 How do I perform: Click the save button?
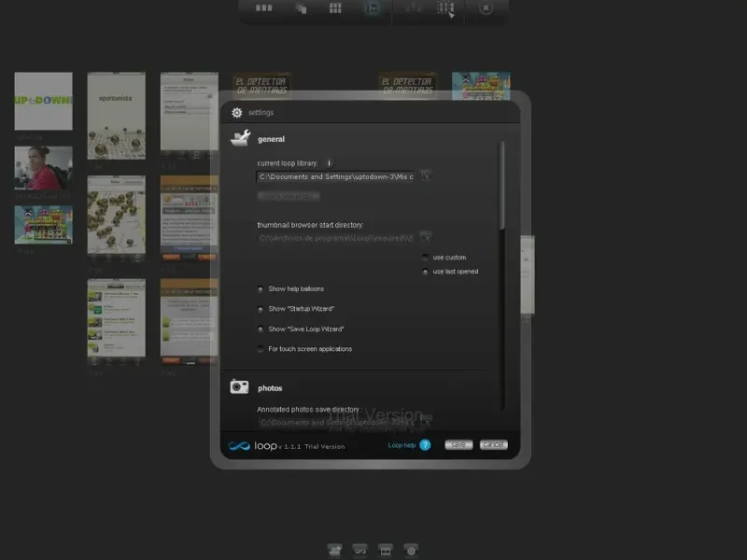click(x=458, y=445)
